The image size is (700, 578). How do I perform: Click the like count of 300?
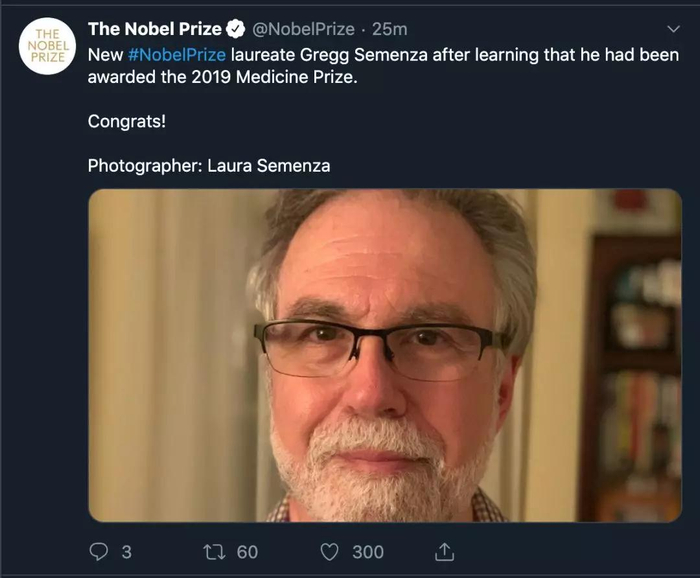pyautogui.click(x=367, y=551)
